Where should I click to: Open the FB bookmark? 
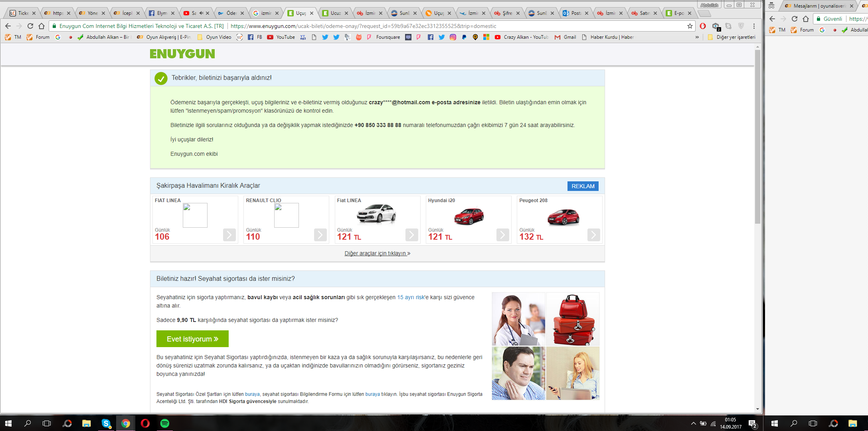click(255, 37)
